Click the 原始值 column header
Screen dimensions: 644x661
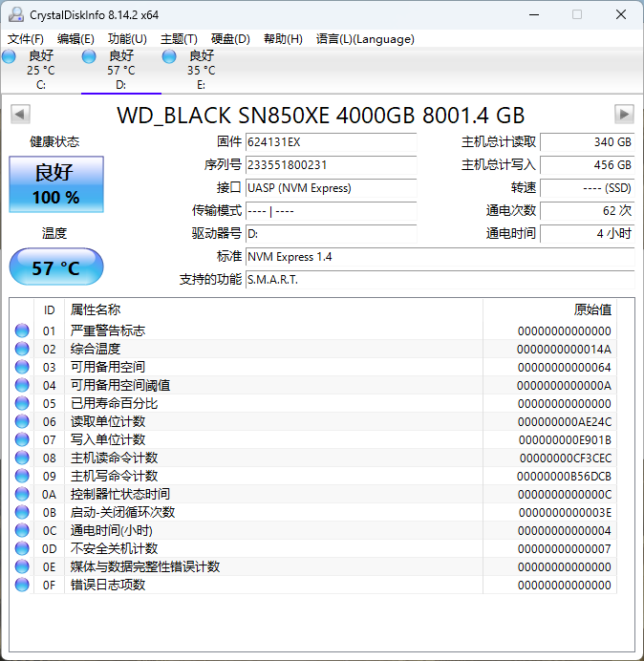[591, 309]
